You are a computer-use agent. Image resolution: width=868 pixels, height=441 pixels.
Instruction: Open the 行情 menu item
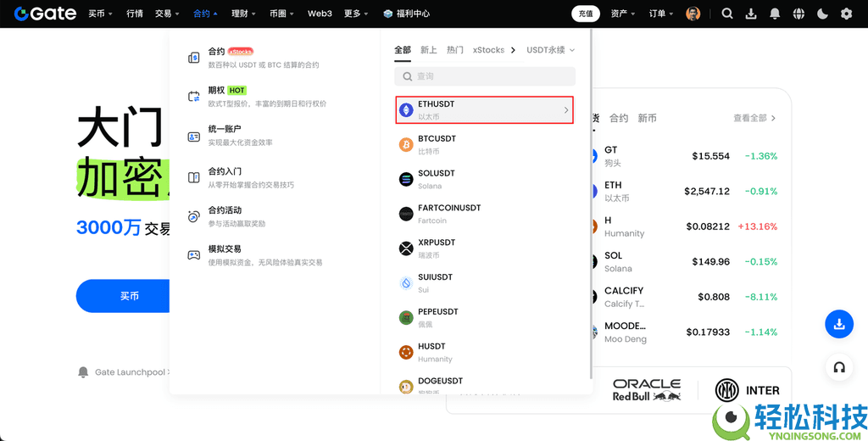point(135,14)
